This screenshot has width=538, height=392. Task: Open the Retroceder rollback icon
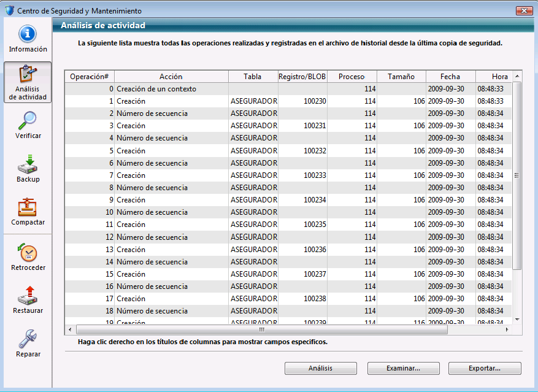[28, 253]
